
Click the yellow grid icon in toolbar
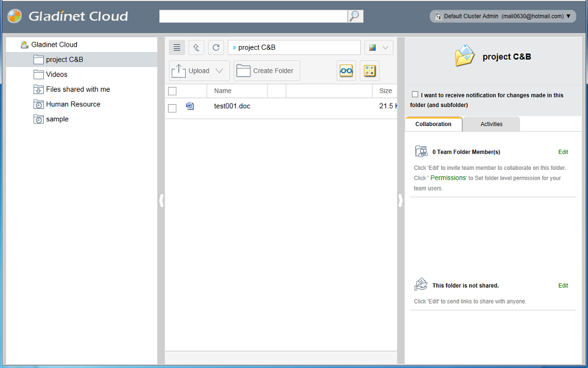(x=369, y=70)
